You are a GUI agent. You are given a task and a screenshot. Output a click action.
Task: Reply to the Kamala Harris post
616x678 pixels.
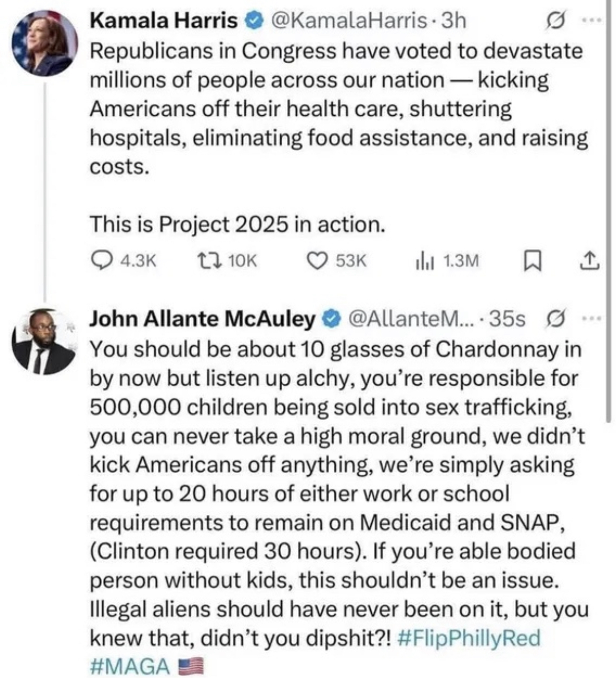[x=100, y=261]
